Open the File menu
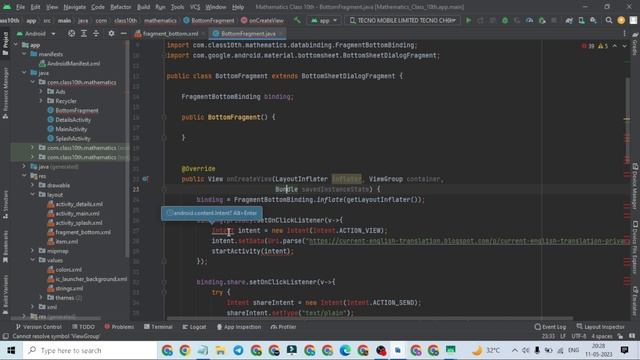 coord(20,7)
